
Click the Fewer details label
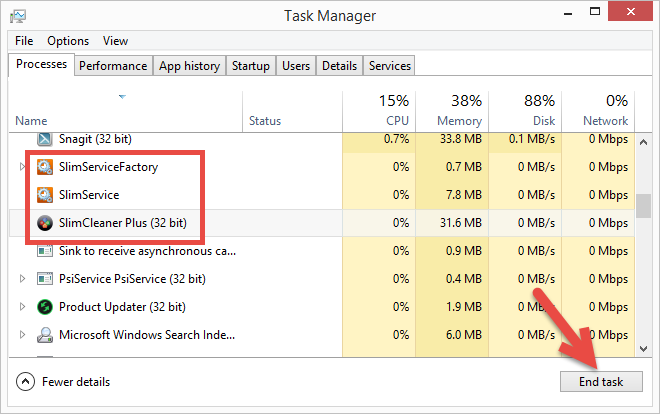[76, 382]
